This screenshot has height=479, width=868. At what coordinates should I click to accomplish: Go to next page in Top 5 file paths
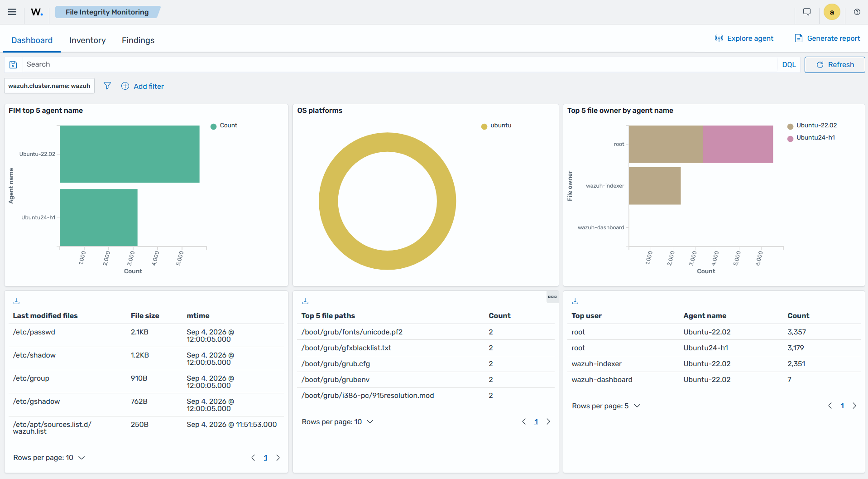click(x=548, y=422)
